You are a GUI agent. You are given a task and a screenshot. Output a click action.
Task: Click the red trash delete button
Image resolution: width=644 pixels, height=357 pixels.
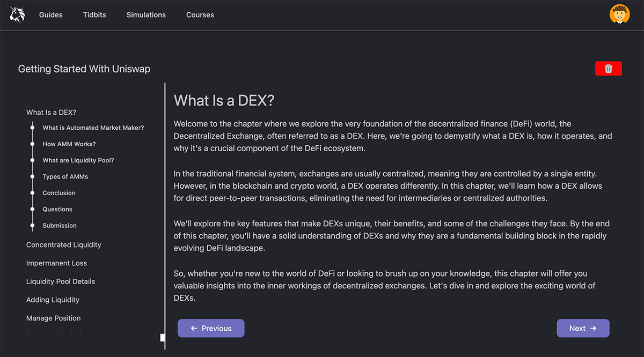(609, 69)
